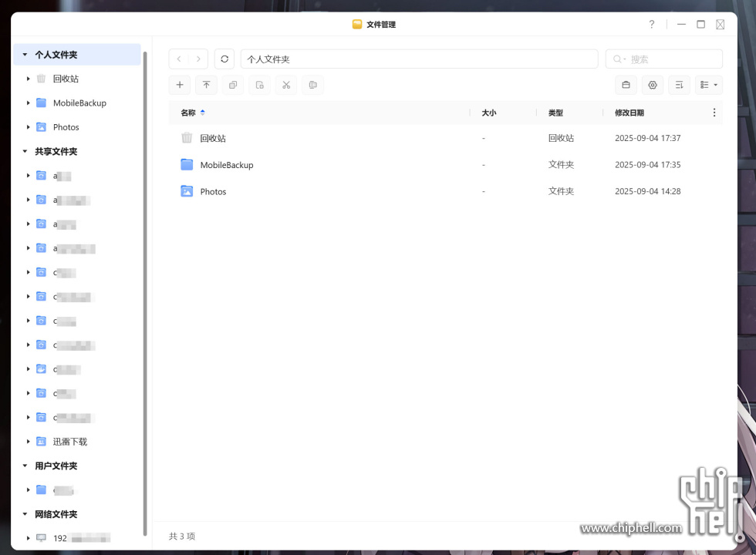Screen dimensions: 756x555
Task: Go forward with the right arrow button
Action: coord(198,59)
